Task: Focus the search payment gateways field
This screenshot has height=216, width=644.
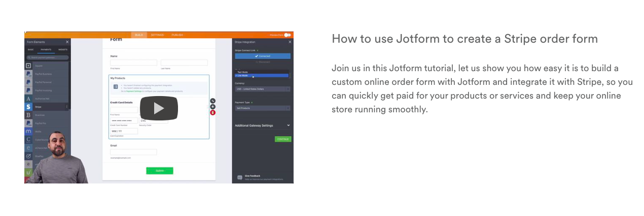Action: tap(48, 57)
